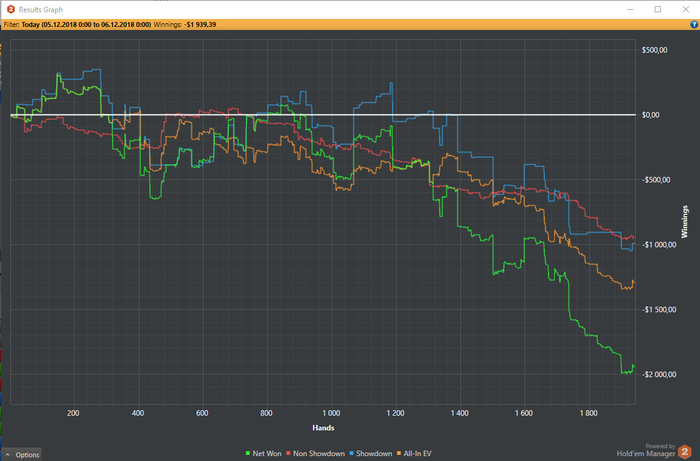Click the $0,00 axis label
This screenshot has width=700, height=461.
click(650, 115)
